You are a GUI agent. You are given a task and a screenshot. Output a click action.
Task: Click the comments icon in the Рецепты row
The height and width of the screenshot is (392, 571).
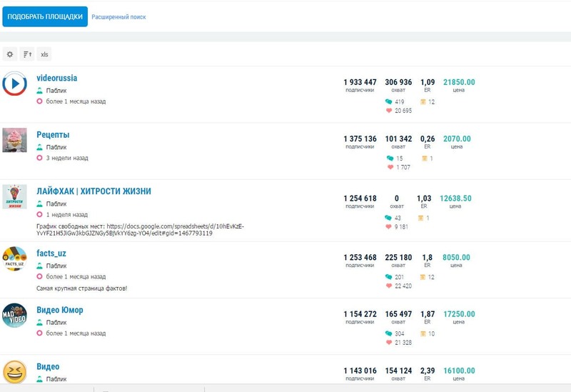tap(390, 158)
